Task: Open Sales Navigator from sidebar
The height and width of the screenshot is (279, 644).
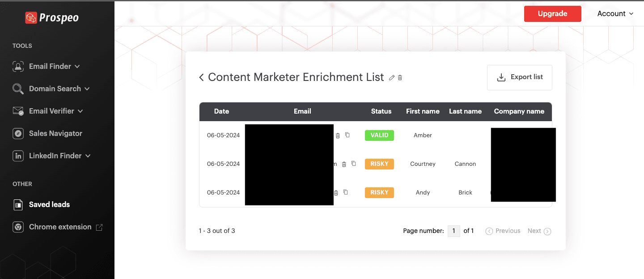Action: (x=55, y=133)
